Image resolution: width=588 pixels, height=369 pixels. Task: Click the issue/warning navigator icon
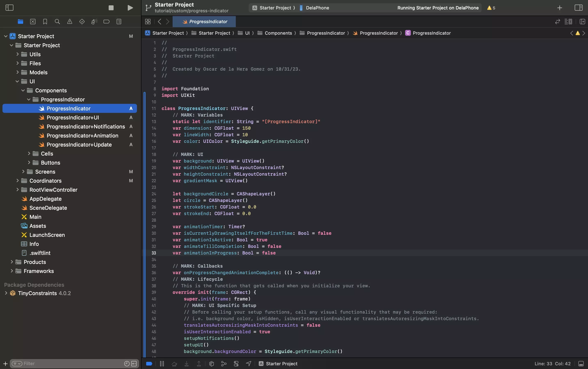pyautogui.click(x=69, y=22)
